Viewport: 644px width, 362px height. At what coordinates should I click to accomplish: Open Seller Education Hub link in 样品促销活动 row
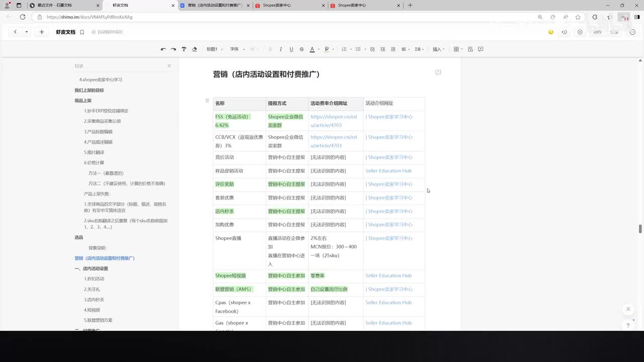tap(388, 171)
